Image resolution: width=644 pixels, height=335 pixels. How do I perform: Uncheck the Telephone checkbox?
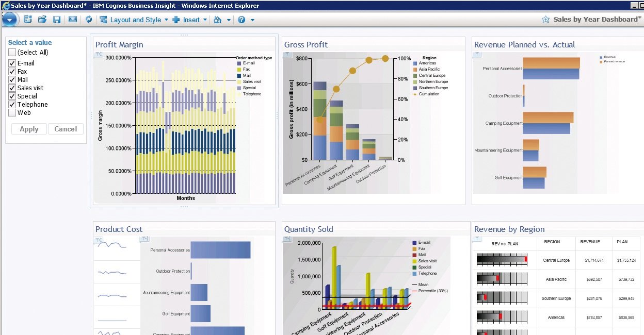click(12, 104)
